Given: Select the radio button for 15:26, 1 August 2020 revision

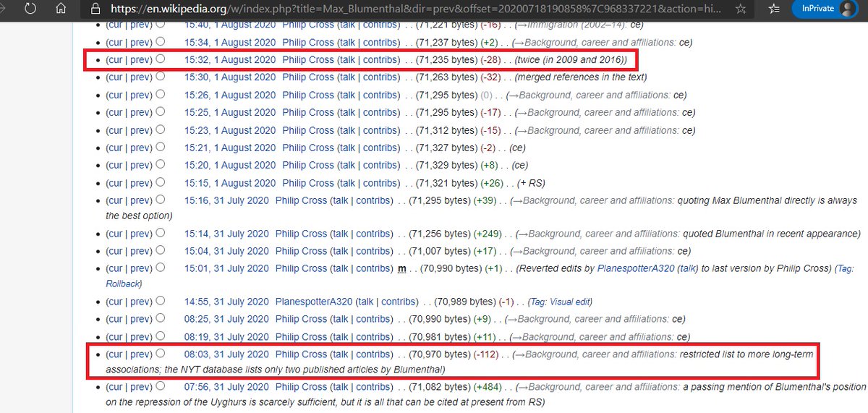Looking at the screenshot, I should 161,94.
